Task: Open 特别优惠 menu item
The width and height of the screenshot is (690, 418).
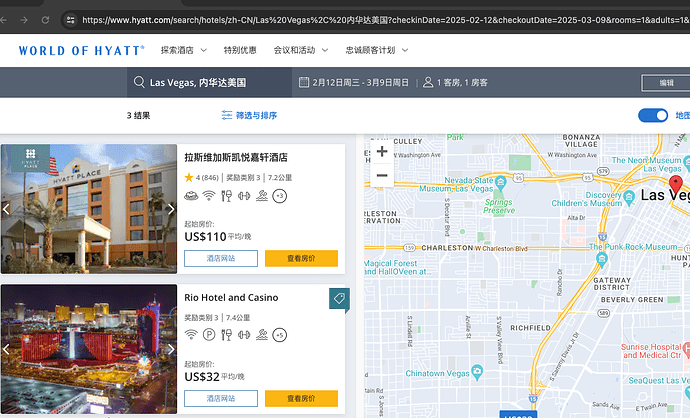Action: point(240,50)
